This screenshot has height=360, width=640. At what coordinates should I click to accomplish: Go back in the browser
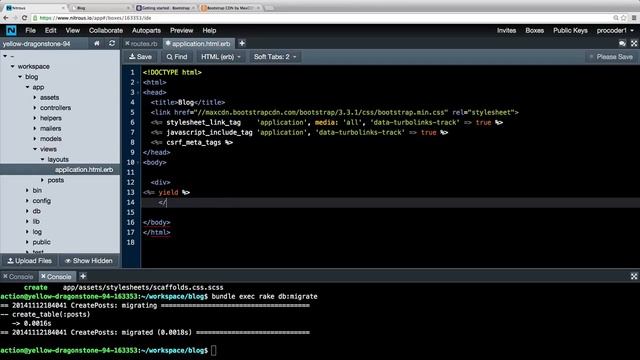pos(5,18)
